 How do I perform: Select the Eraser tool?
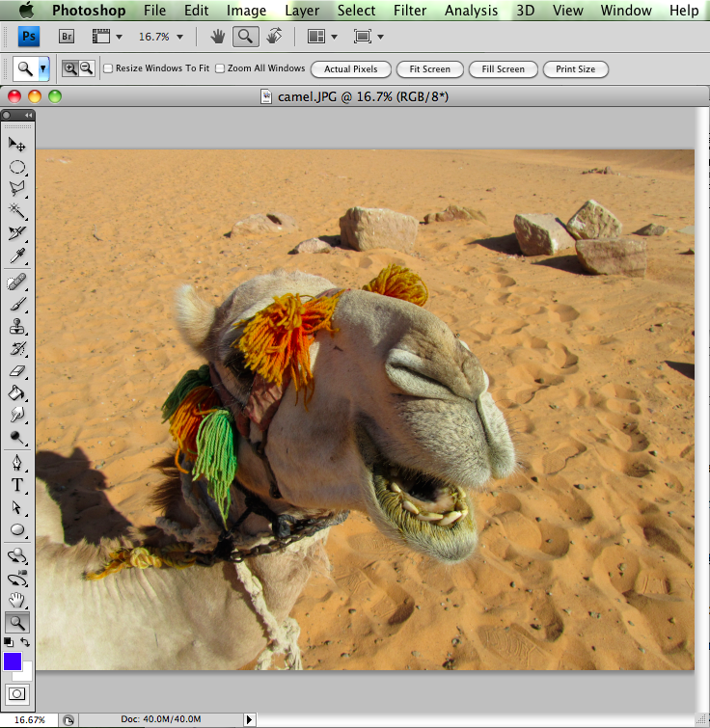pyautogui.click(x=17, y=371)
